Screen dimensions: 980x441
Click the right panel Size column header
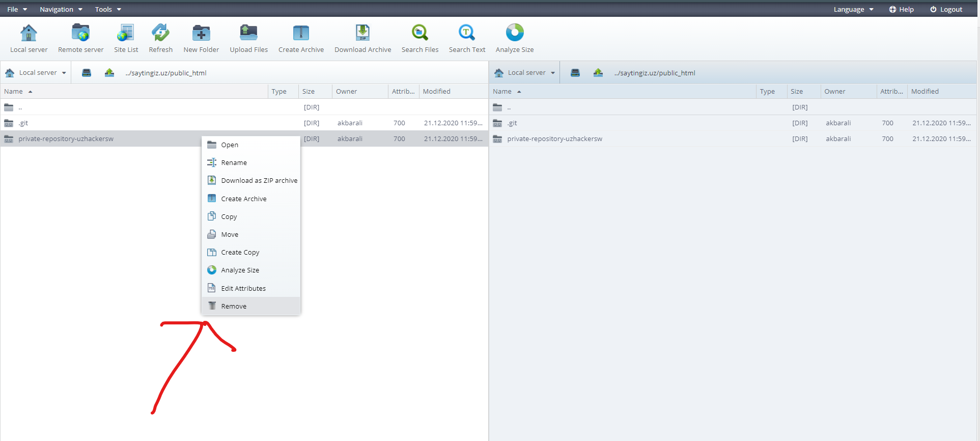804,91
